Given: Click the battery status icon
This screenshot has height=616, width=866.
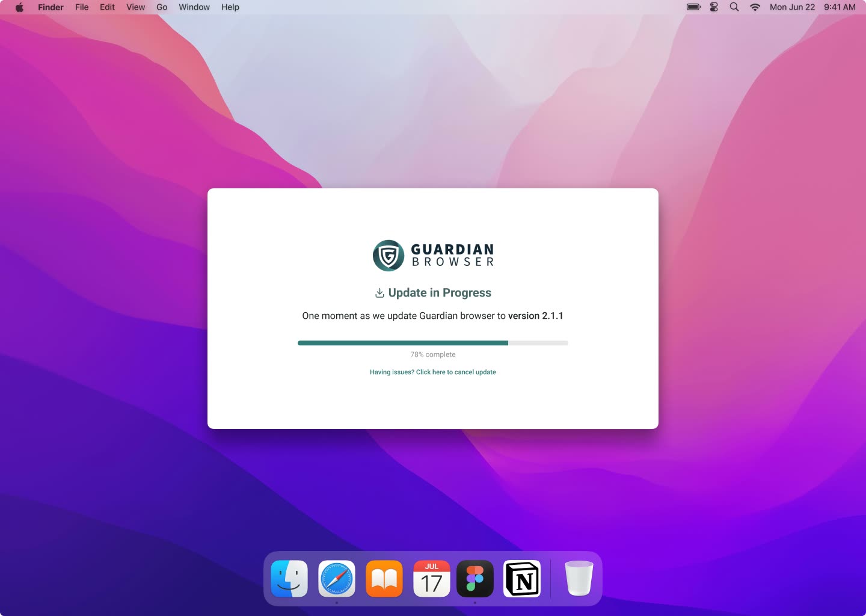Looking at the screenshot, I should tap(694, 7).
